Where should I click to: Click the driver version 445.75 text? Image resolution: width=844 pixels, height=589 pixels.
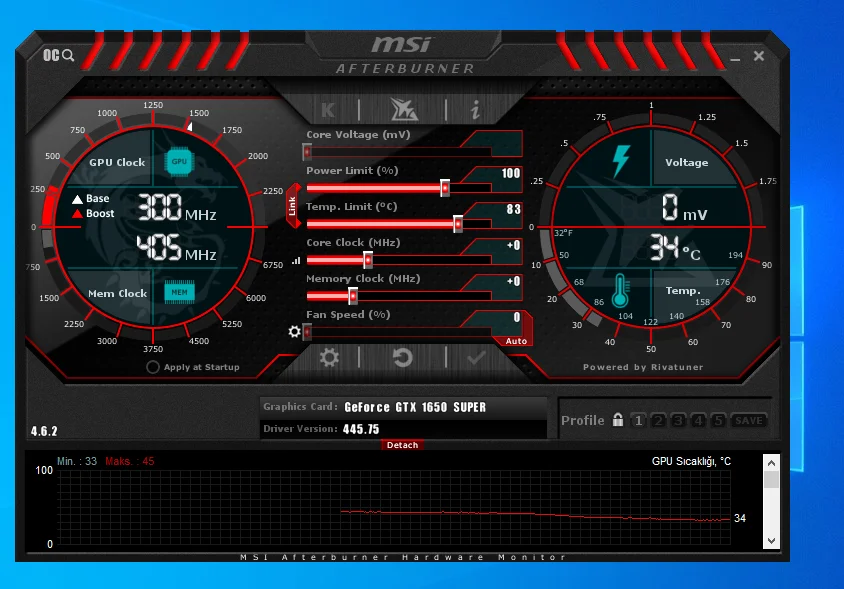(x=361, y=429)
